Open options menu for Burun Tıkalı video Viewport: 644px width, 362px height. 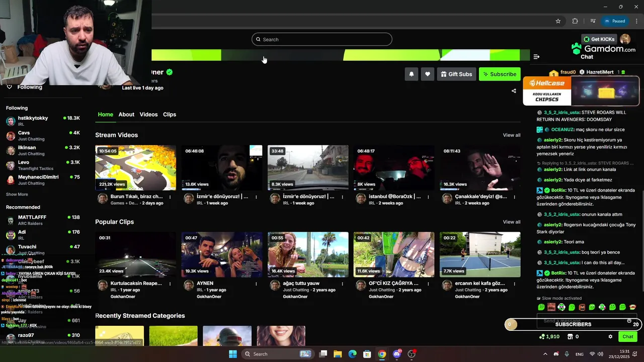(170, 197)
